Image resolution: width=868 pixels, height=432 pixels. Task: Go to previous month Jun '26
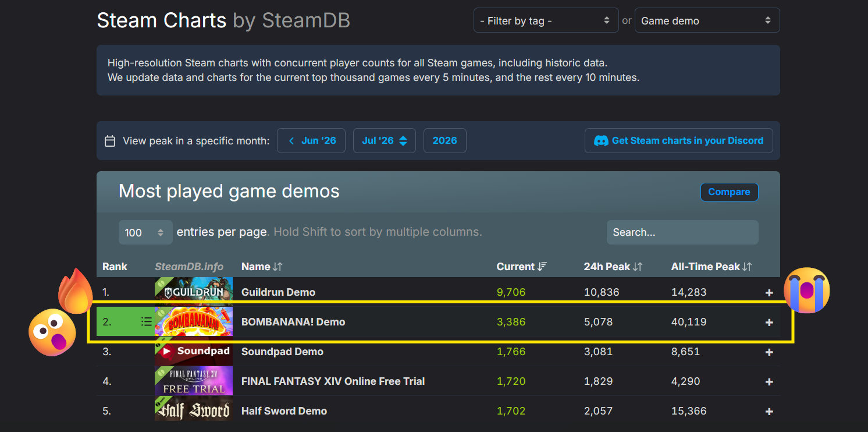coord(311,140)
